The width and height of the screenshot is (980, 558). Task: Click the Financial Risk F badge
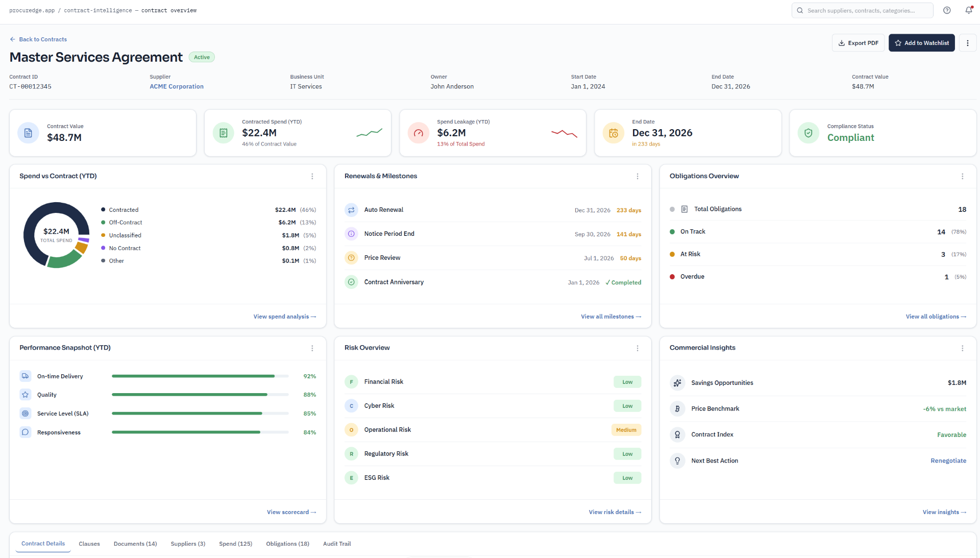[x=351, y=382]
